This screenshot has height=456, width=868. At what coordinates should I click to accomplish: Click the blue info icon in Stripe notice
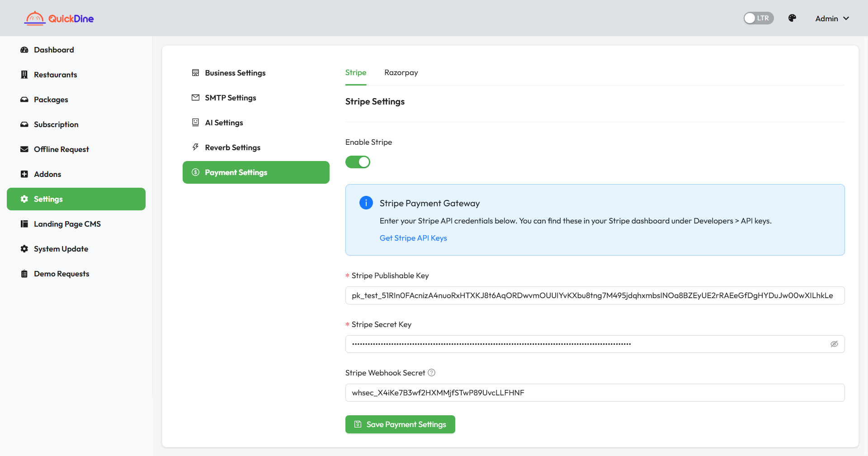[366, 203]
